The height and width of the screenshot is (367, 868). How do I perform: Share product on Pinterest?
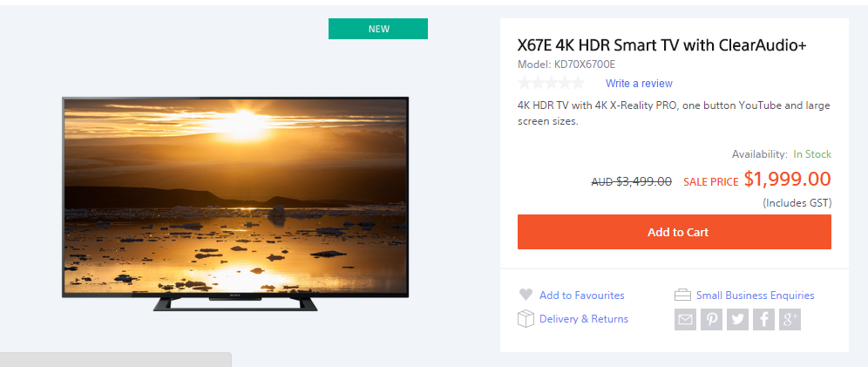tap(711, 319)
